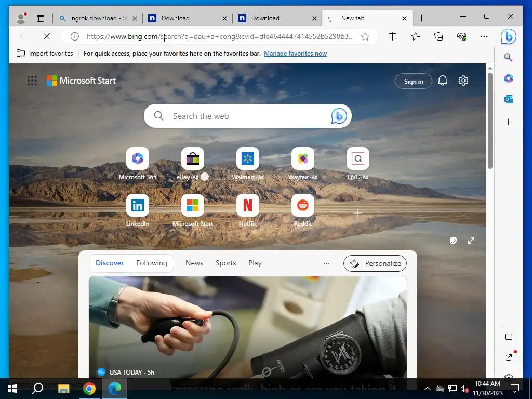Open Windows Start menu
Screen dimensions: 532x399
[x=12, y=389]
